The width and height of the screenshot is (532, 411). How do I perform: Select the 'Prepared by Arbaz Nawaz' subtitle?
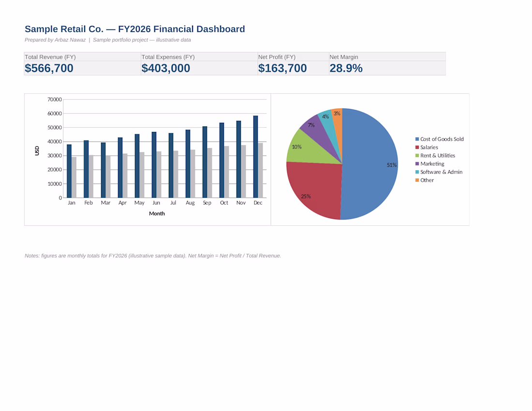[55, 40]
